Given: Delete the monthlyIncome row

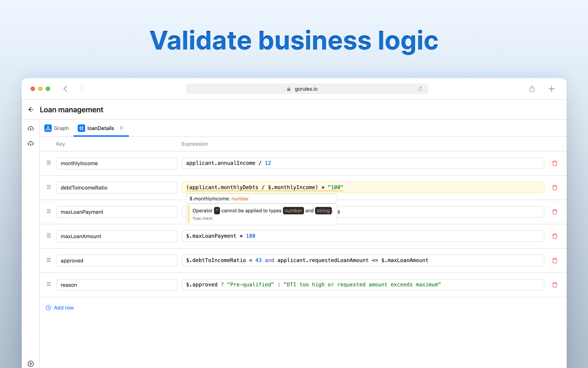Looking at the screenshot, I should pyautogui.click(x=555, y=163).
